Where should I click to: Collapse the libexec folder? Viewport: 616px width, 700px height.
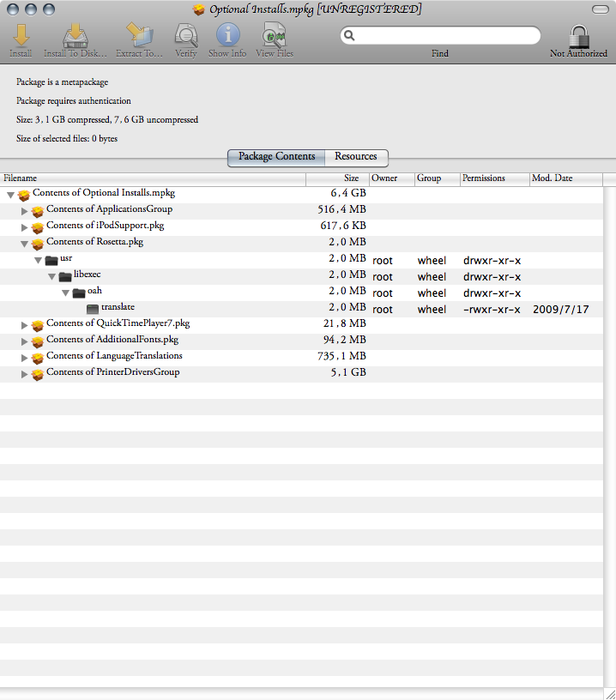pos(52,276)
